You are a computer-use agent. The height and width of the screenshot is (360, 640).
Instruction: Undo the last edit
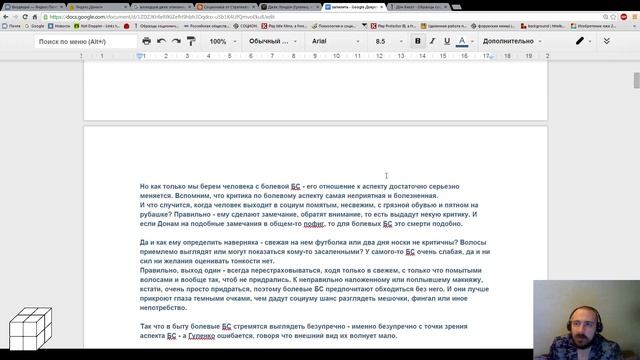(x=161, y=41)
